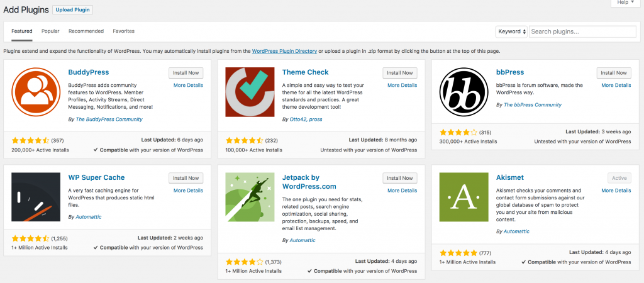The image size is (644, 283).
Task: Click Akismet five-star rating
Action: point(458,253)
